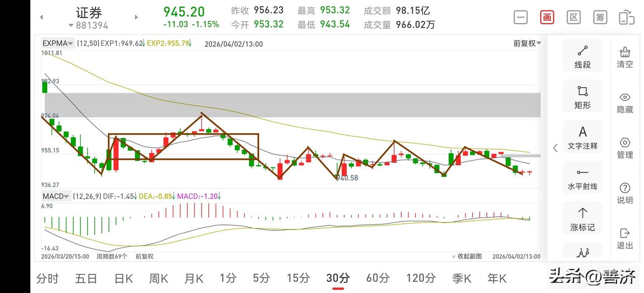Select the 线段 line segment tool

click(x=583, y=56)
